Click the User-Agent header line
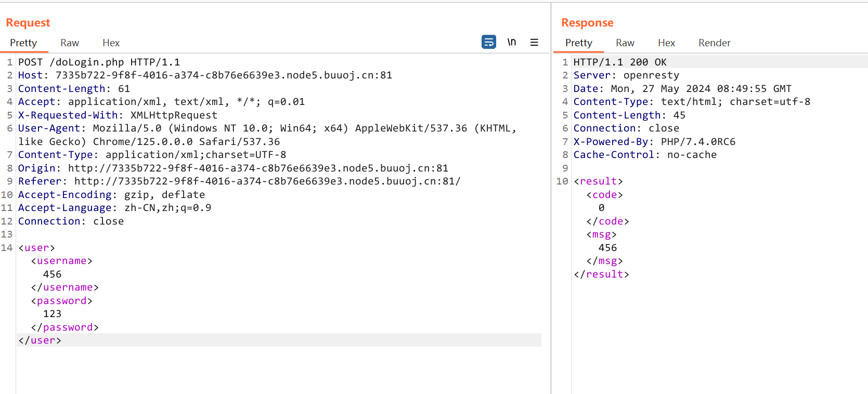This screenshot has height=394, width=868. pyautogui.click(x=267, y=135)
